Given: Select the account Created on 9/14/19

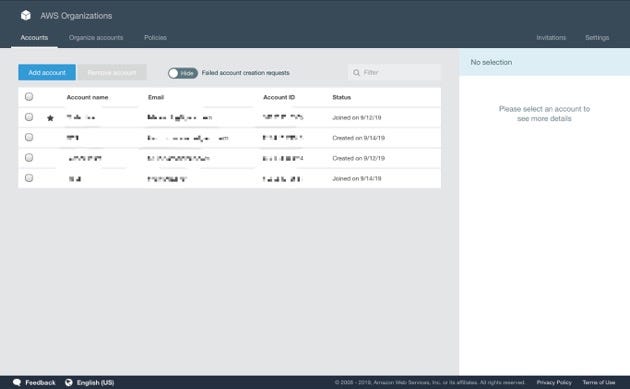Looking at the screenshot, I should 29,137.
